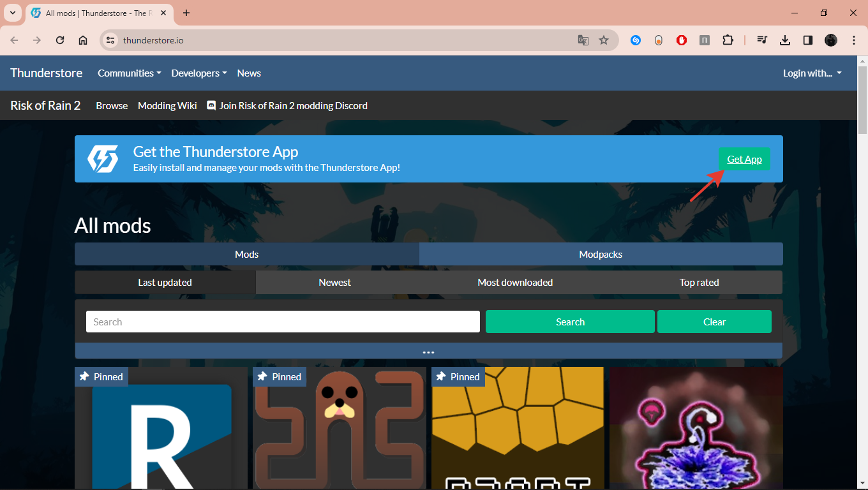The height and width of the screenshot is (490, 868).
Task: Open the News page
Action: (249, 73)
